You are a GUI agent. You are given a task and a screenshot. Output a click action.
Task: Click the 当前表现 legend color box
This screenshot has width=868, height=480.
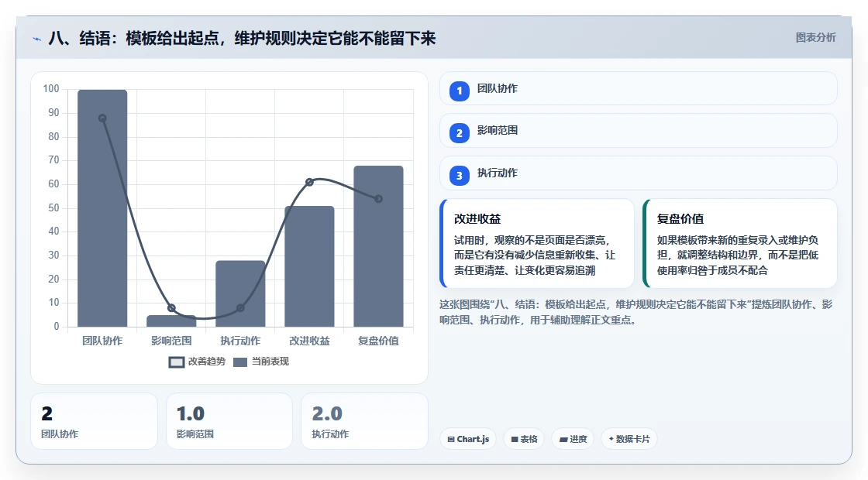(x=239, y=362)
